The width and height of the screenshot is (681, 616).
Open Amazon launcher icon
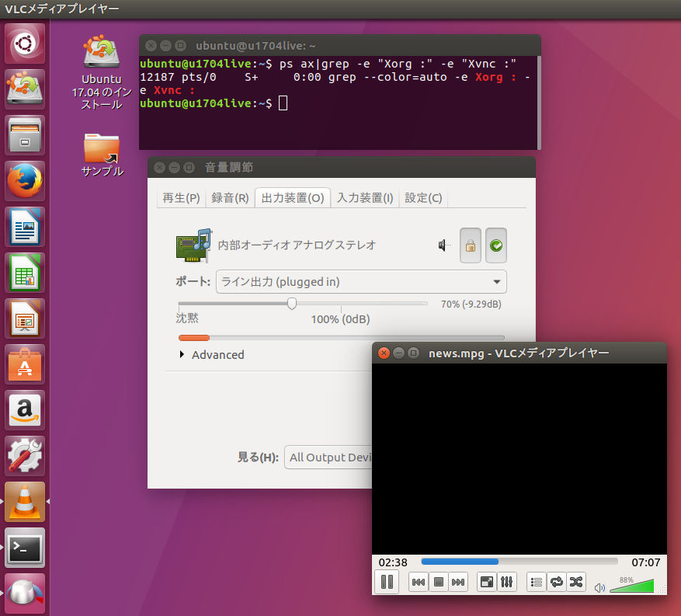[x=25, y=410]
